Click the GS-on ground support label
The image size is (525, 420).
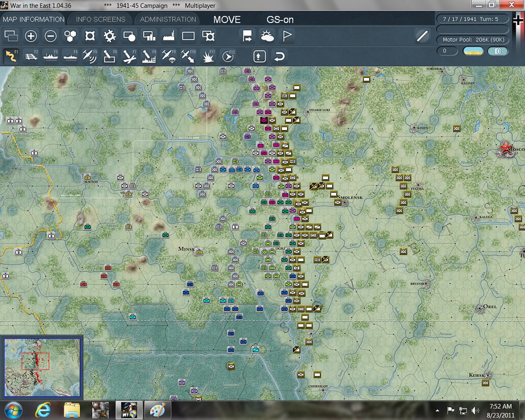(x=280, y=20)
